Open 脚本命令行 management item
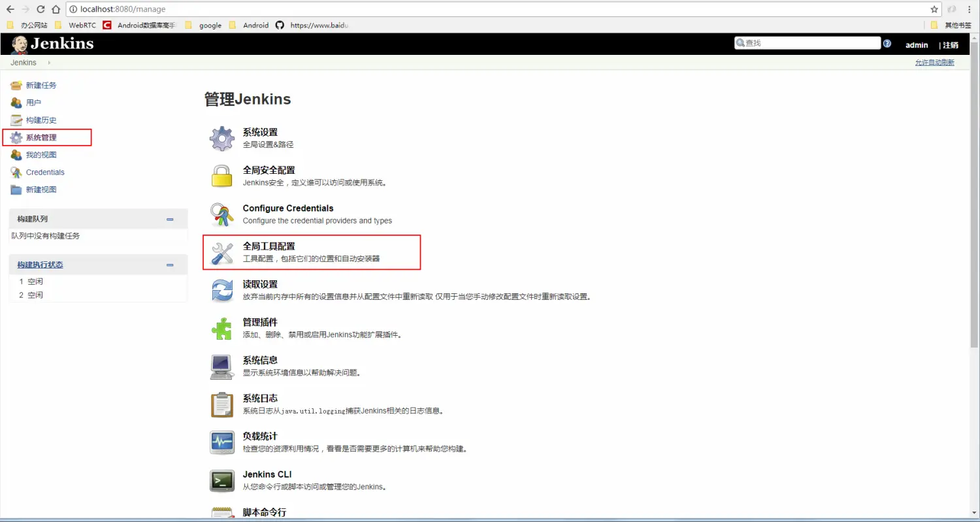Image resolution: width=980 pixels, height=522 pixels. [x=264, y=512]
